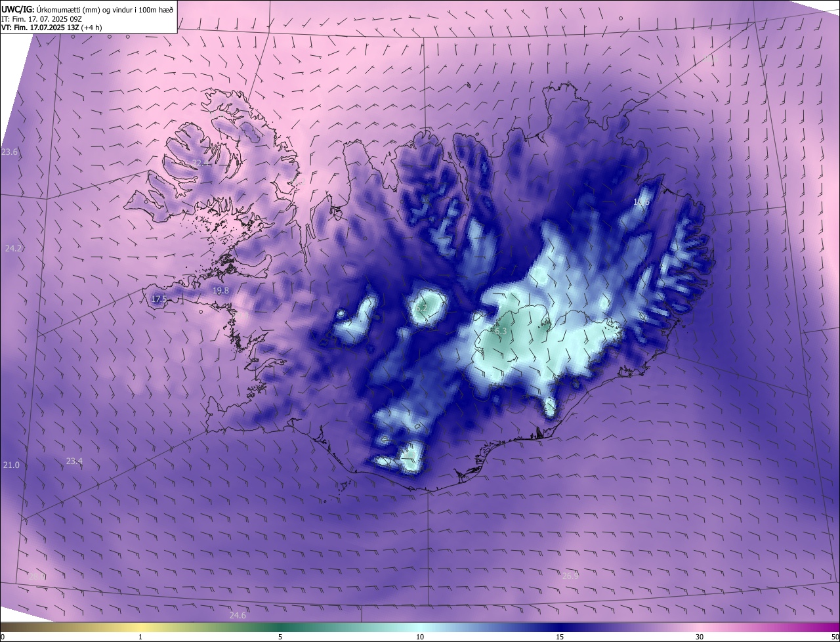Click the 24.6 value label
The image size is (840, 642).
(x=238, y=615)
